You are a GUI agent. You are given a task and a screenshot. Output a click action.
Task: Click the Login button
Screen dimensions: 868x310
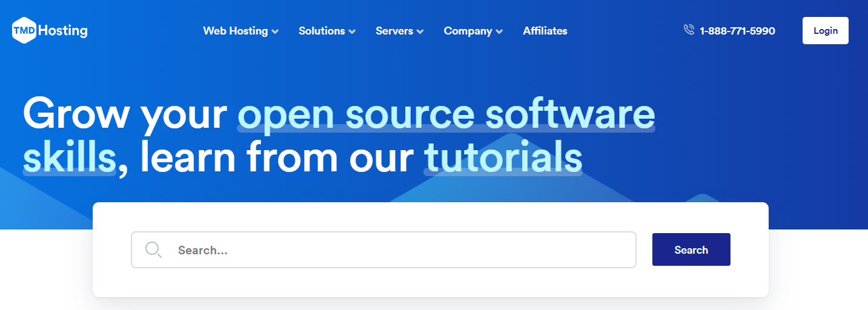[825, 31]
